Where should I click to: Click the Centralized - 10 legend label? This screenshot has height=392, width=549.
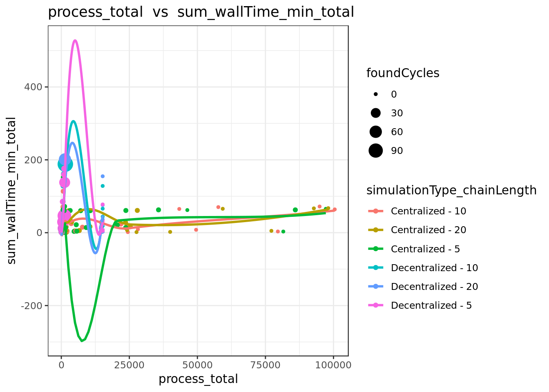pos(428,211)
